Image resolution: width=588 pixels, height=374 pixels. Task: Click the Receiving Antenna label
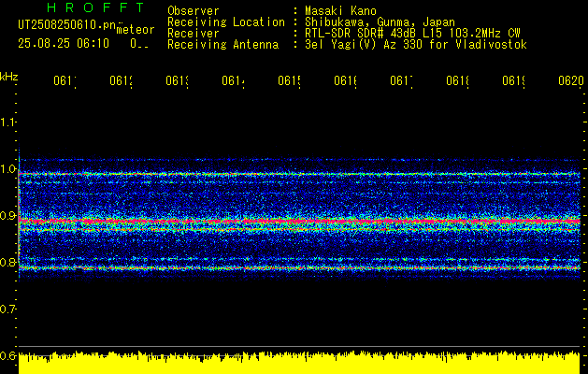tap(222, 45)
